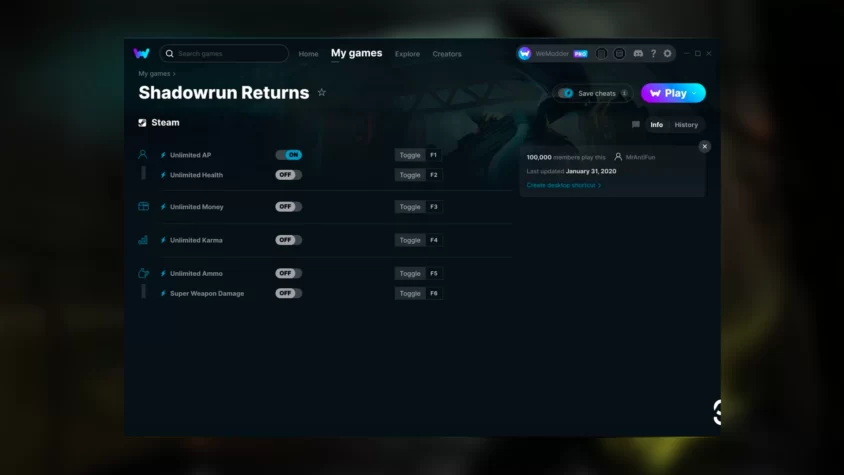The width and height of the screenshot is (844, 475).
Task: Click the F4 hotkey box
Action: tap(434, 240)
